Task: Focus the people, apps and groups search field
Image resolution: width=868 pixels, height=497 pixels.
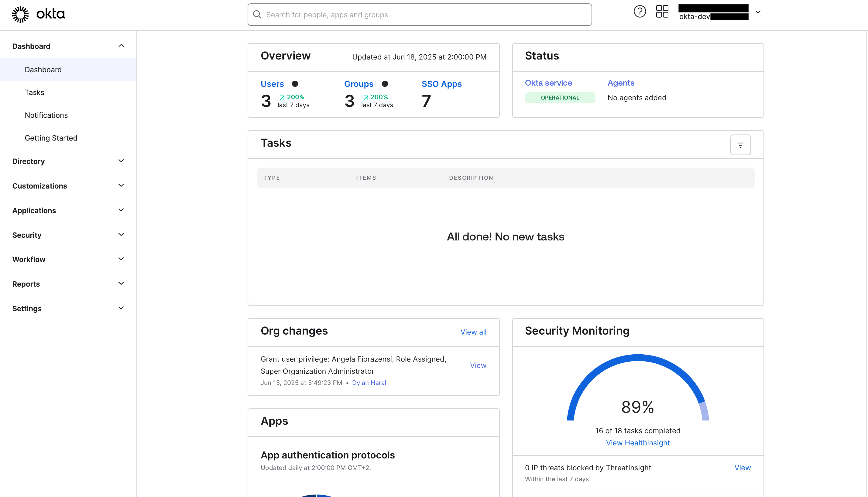Action: point(420,15)
